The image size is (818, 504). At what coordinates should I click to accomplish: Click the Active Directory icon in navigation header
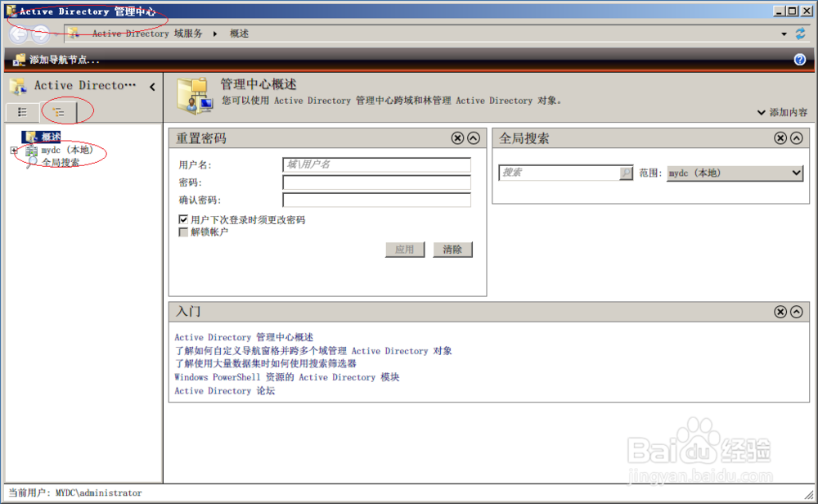[x=19, y=86]
